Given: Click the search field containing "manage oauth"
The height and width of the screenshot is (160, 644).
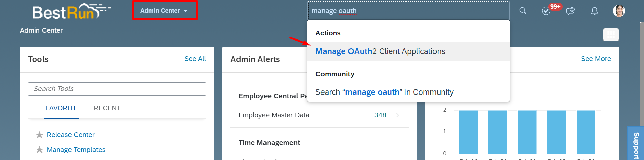Looking at the screenshot, I should click(x=408, y=11).
